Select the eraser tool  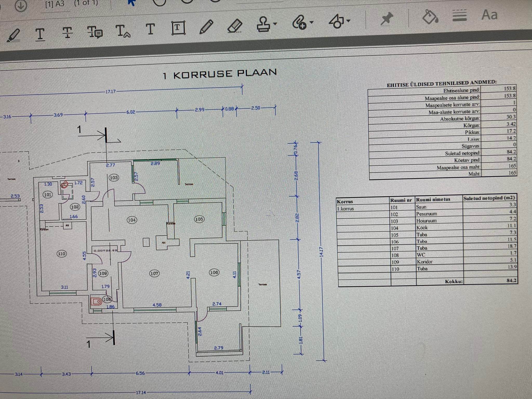click(x=235, y=26)
